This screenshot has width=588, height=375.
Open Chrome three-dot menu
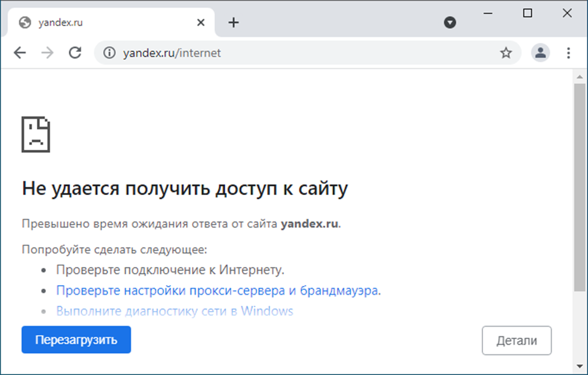[569, 53]
